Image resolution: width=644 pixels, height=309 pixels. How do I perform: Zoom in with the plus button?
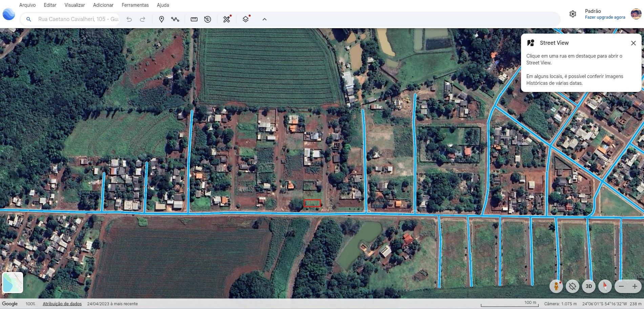[635, 286]
